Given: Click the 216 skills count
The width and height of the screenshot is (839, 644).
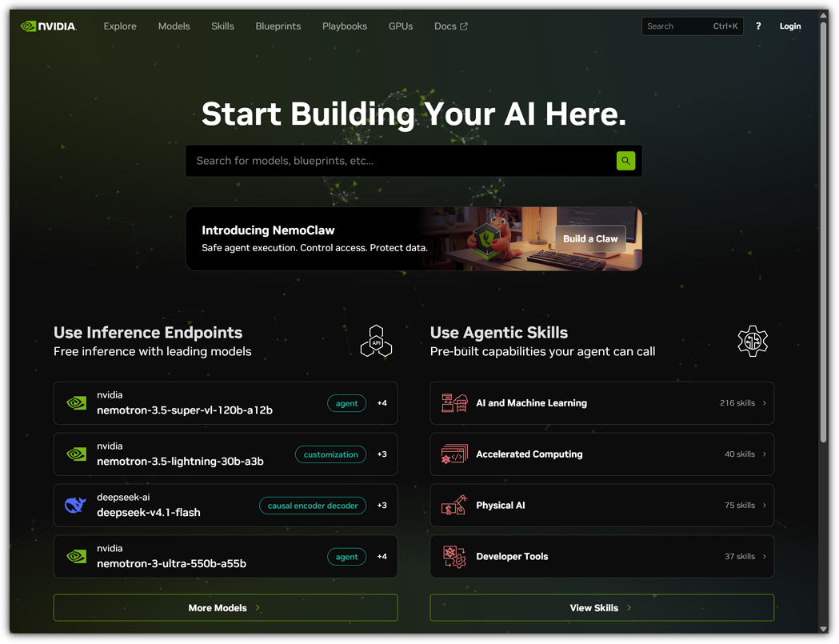Looking at the screenshot, I should point(737,403).
